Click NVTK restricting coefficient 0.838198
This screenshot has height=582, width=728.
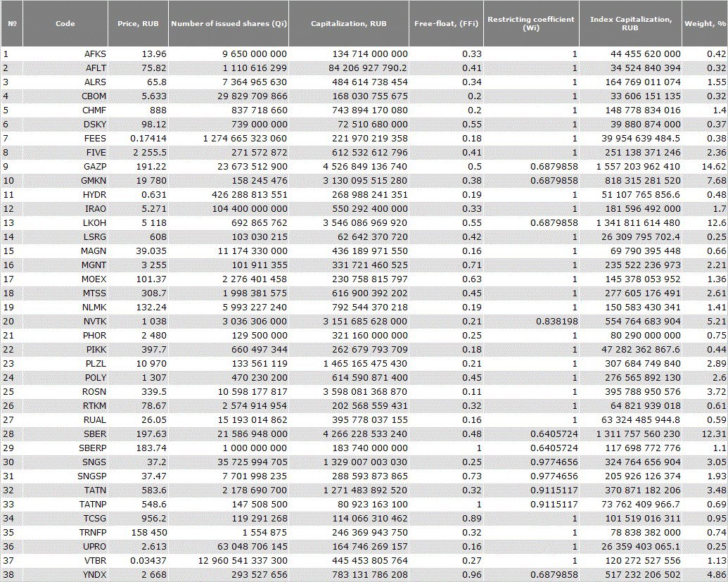point(556,321)
